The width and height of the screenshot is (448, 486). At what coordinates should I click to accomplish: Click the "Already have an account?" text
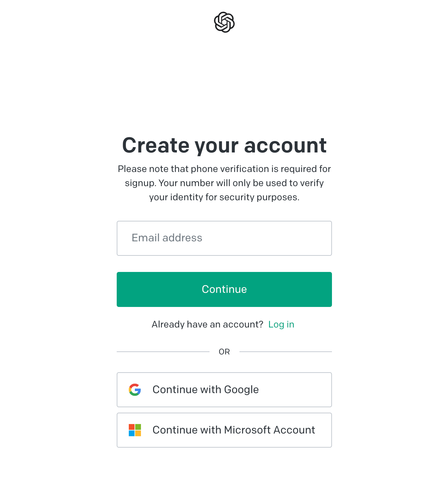pos(207,324)
